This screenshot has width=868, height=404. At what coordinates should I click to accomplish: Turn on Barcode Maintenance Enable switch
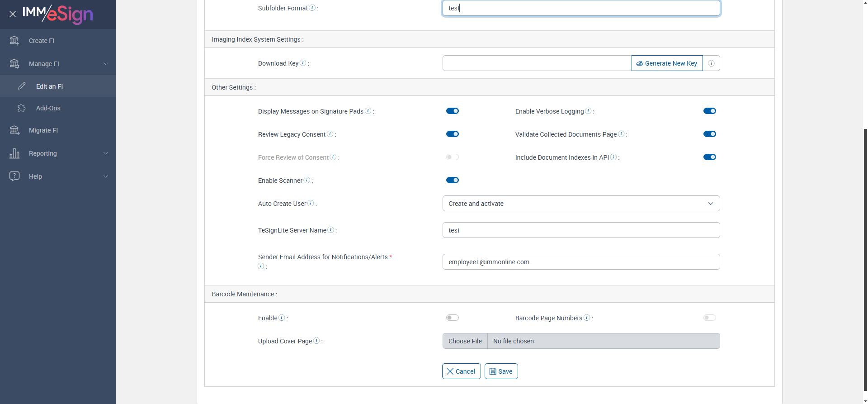[x=452, y=318]
